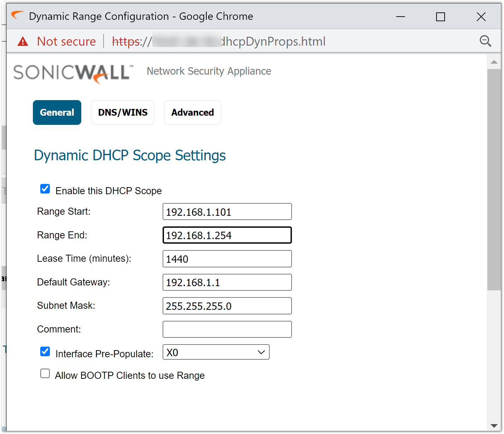504x434 pixels.
Task: Open the Advanced tab
Action: pos(192,112)
